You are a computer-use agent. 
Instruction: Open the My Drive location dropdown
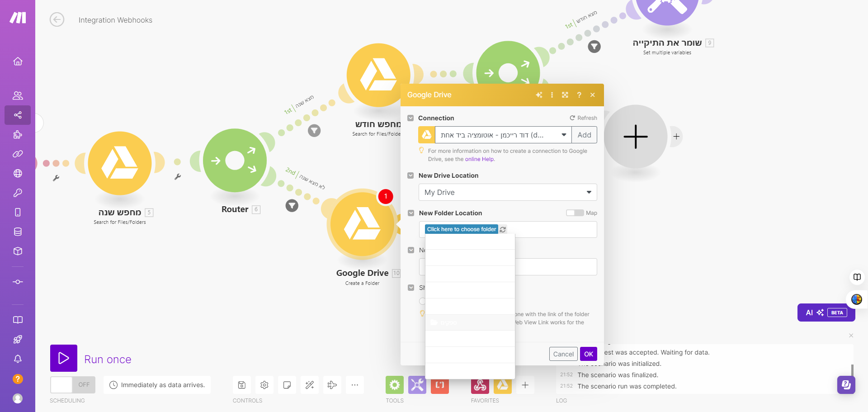508,192
